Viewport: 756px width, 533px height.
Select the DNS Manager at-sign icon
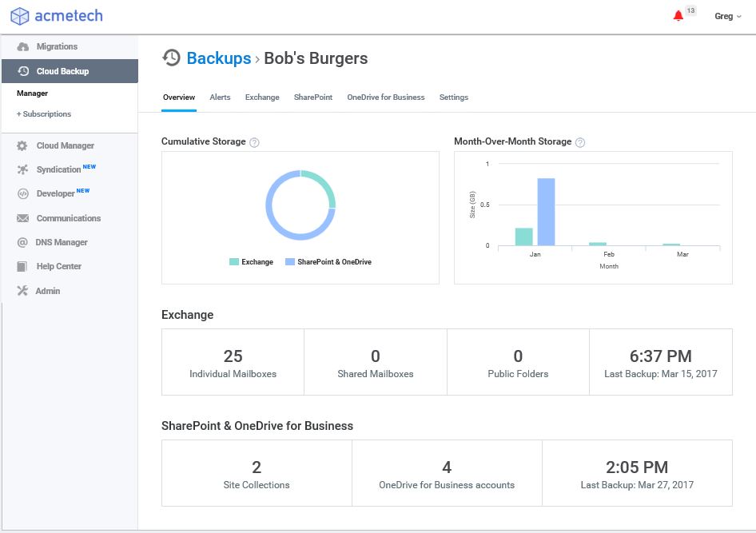(22, 242)
